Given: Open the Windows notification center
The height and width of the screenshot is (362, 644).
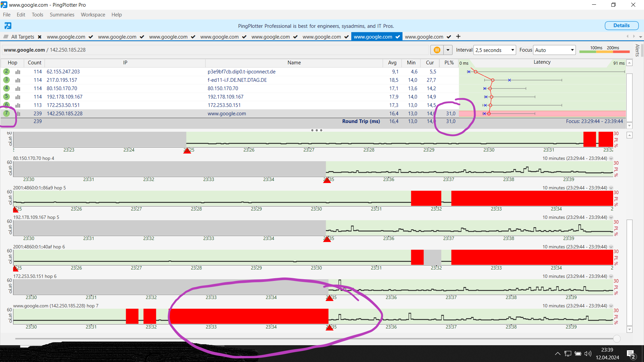Looking at the screenshot, I should pos(631,354).
